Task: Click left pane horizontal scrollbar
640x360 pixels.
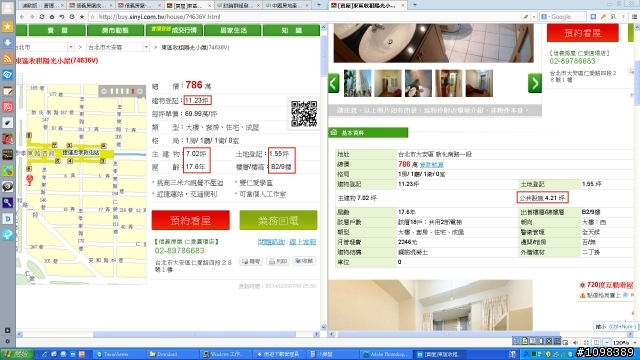Action: (194, 334)
